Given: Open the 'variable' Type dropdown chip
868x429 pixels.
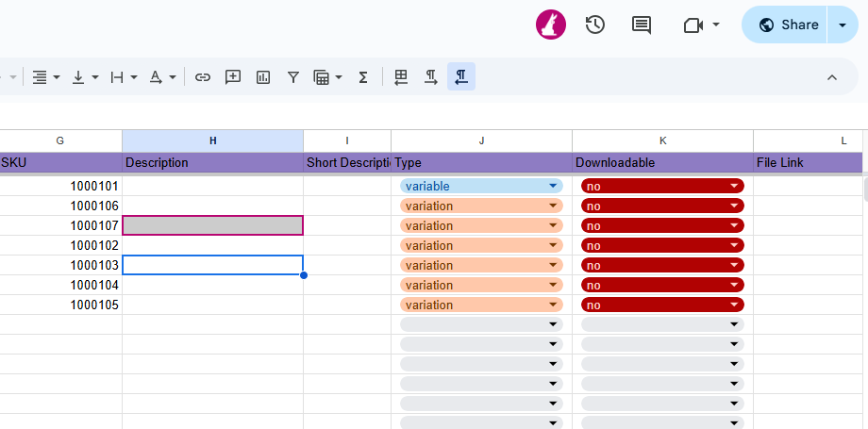Looking at the screenshot, I should pos(481,186).
